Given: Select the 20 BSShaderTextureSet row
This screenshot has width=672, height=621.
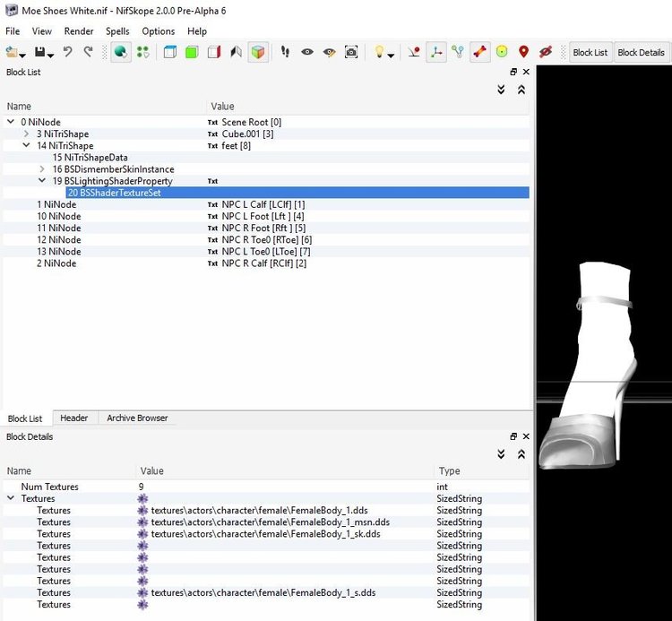Looking at the screenshot, I should pos(297,193).
